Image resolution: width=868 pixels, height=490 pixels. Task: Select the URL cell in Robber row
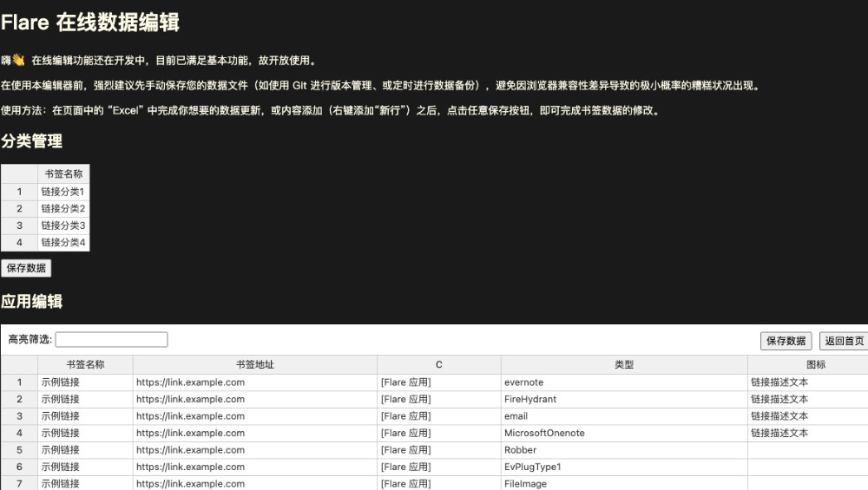(255, 450)
